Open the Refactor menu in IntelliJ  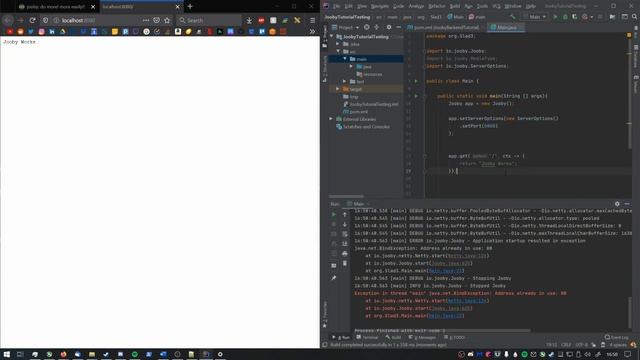click(x=436, y=6)
